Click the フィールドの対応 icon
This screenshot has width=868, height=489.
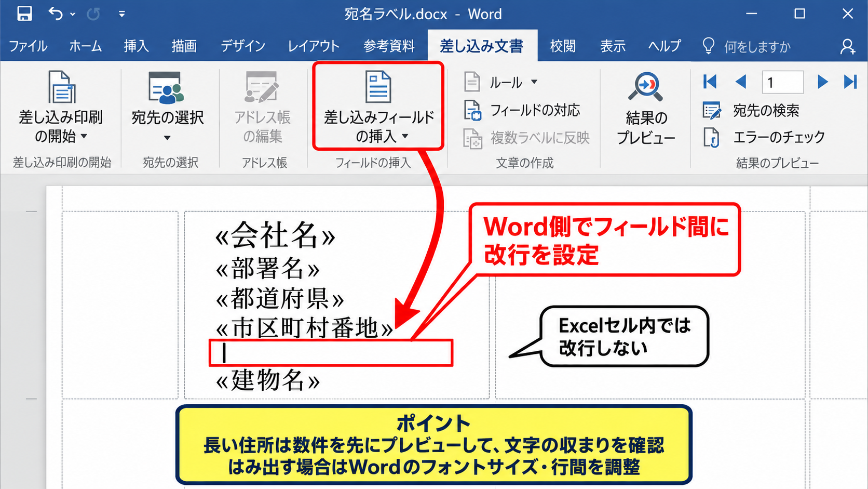472,110
